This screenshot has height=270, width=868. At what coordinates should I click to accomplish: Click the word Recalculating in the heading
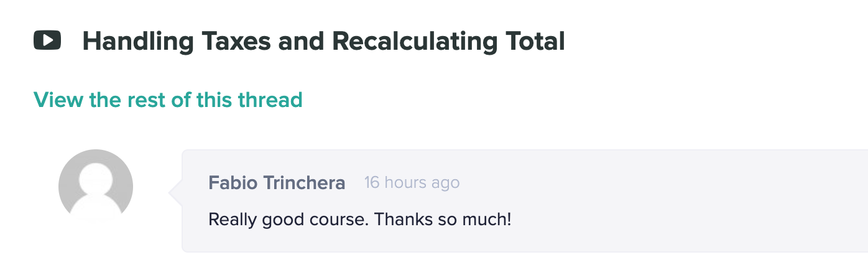click(x=415, y=42)
